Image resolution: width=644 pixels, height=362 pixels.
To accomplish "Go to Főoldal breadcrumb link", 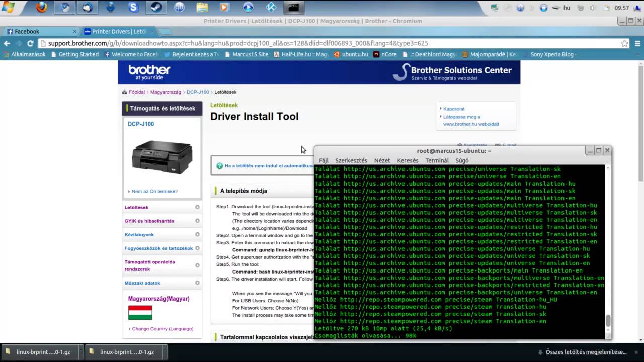I will pos(136,92).
